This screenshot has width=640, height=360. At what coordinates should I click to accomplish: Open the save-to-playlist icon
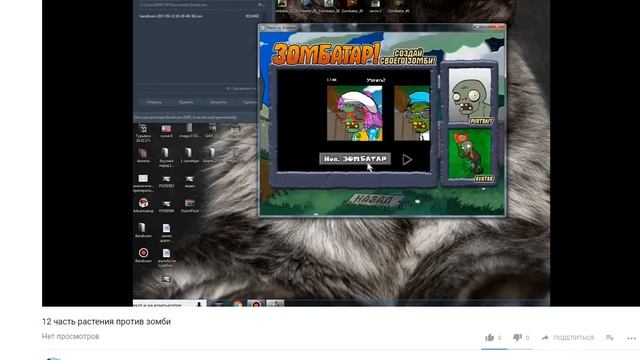pyautogui.click(x=610, y=338)
